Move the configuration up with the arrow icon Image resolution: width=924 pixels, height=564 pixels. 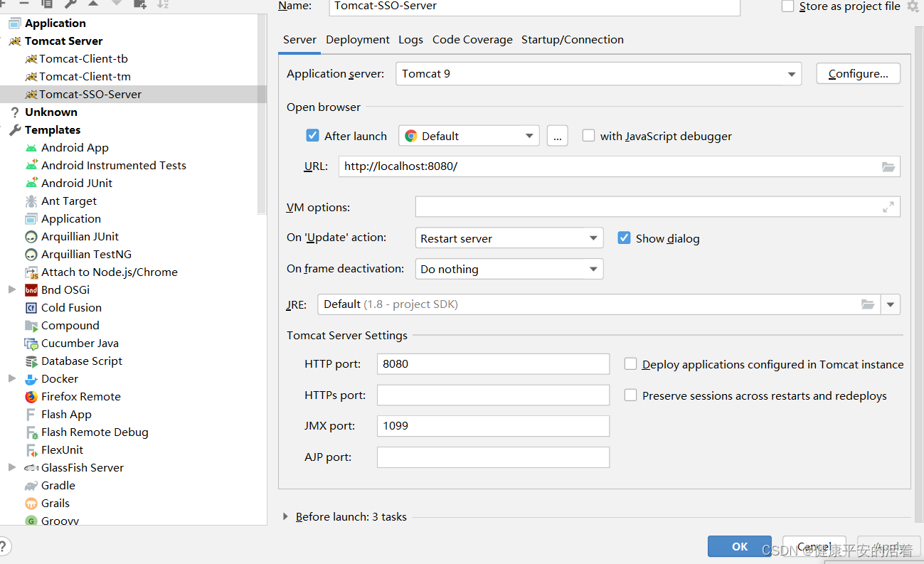(93, 4)
